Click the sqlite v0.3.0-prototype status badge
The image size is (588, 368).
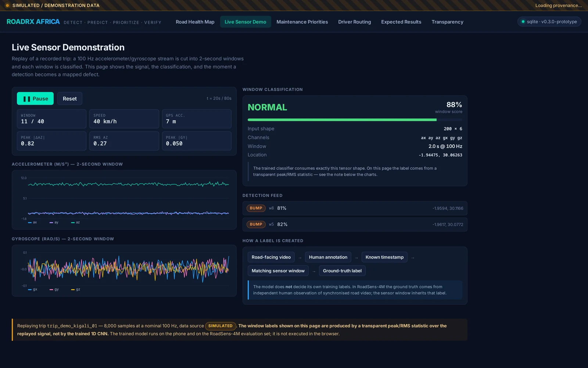point(549,22)
